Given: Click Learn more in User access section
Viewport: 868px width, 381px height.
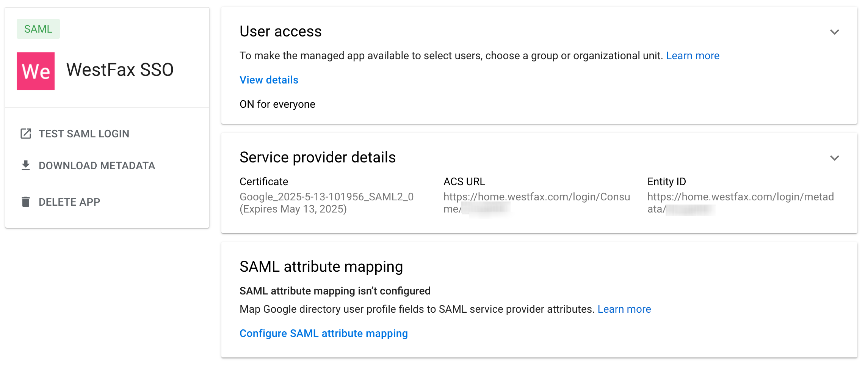Looking at the screenshot, I should point(693,55).
